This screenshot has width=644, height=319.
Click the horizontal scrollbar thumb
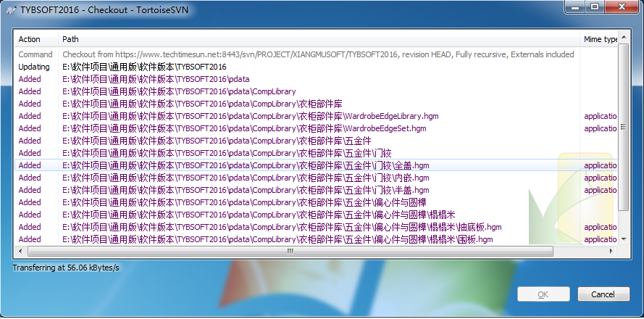click(290, 251)
